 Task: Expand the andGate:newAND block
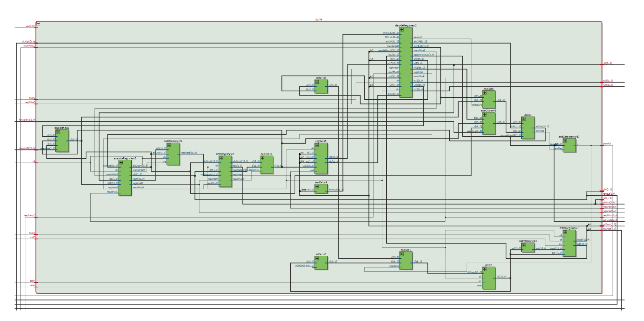565,141
